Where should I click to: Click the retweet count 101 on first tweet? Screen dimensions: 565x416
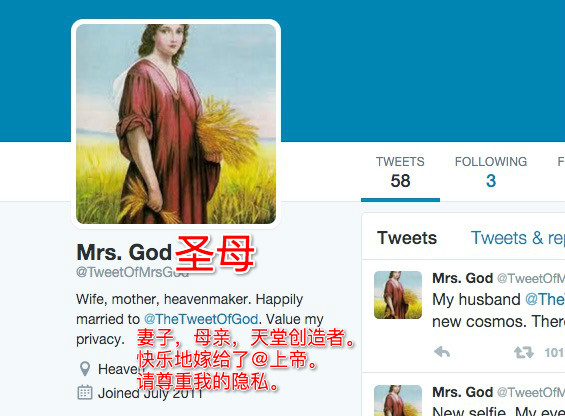[554, 353]
